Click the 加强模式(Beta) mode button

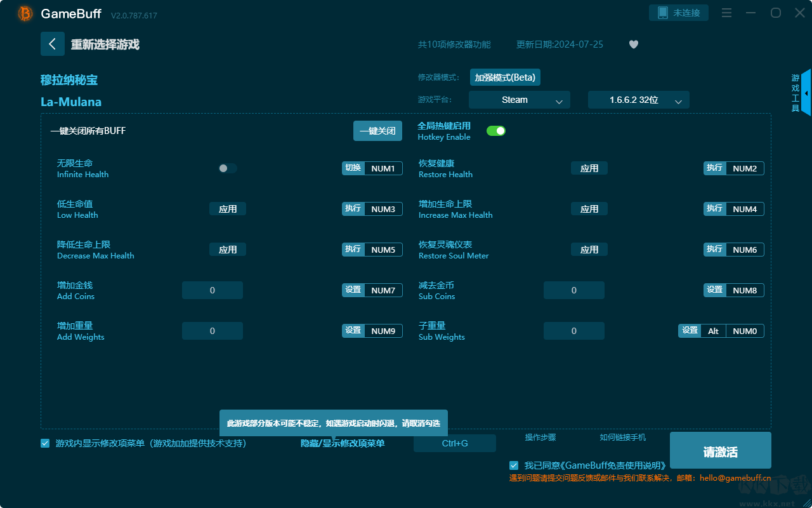505,77
